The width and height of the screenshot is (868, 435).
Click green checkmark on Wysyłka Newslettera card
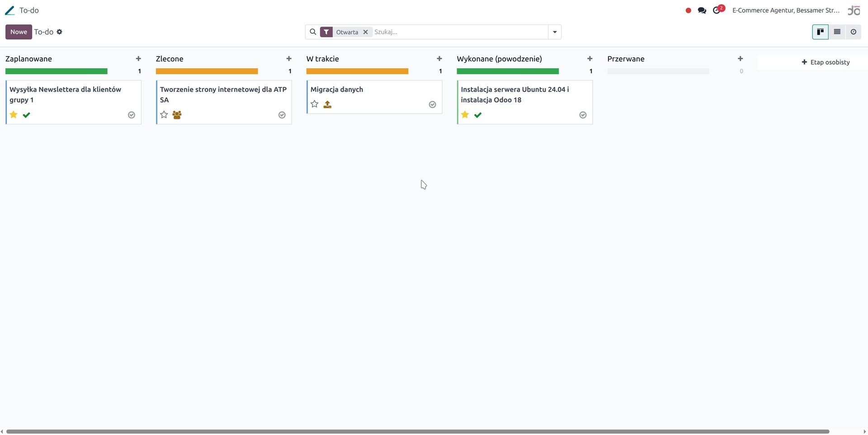(x=26, y=115)
